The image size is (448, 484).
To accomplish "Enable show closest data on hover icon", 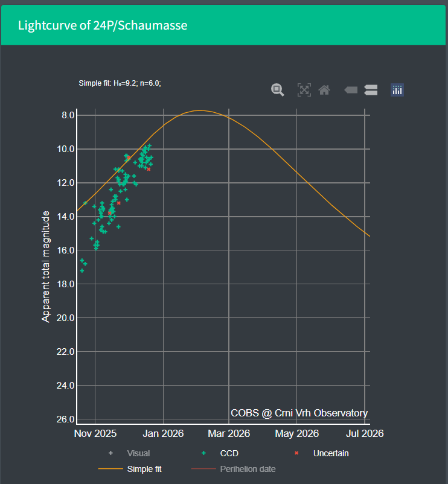I will coord(351,90).
